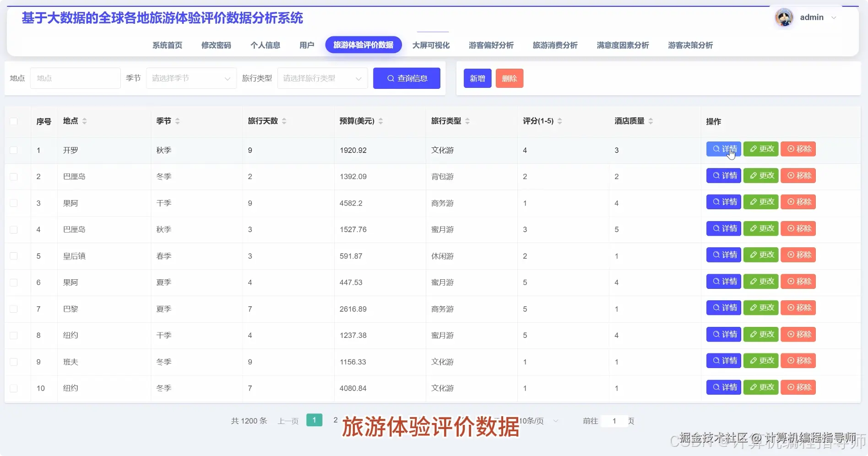Image resolution: width=868 pixels, height=456 pixels.
Task: Open the 10条/页 page size dropdown
Action: (x=538, y=420)
